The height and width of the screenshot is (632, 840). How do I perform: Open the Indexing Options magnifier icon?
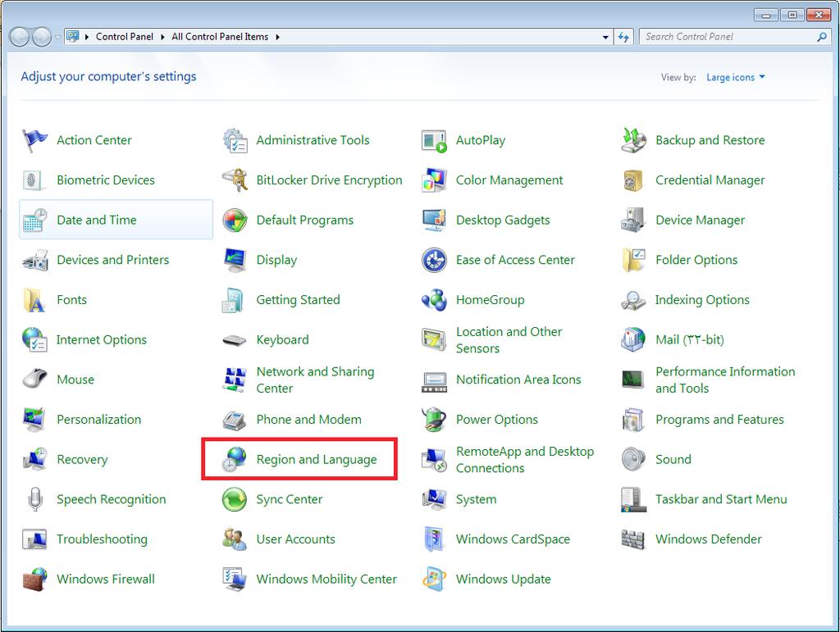pos(634,300)
